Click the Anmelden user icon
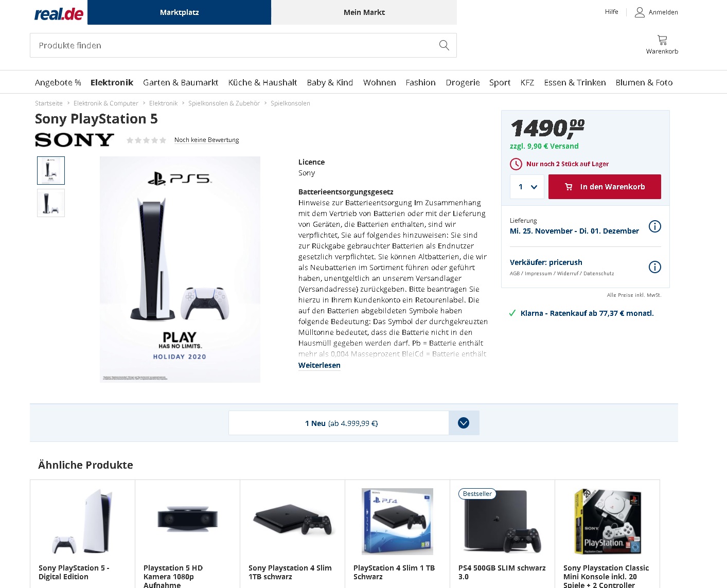 coord(640,12)
